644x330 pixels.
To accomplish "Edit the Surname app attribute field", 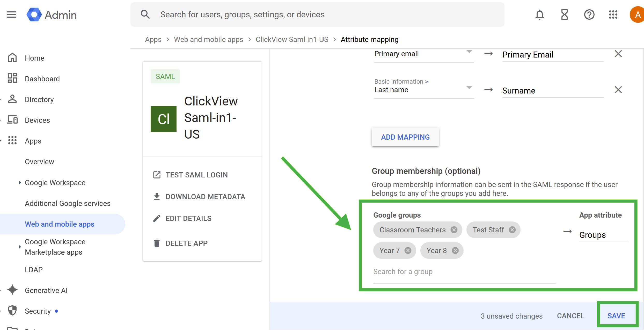I will click(x=553, y=91).
